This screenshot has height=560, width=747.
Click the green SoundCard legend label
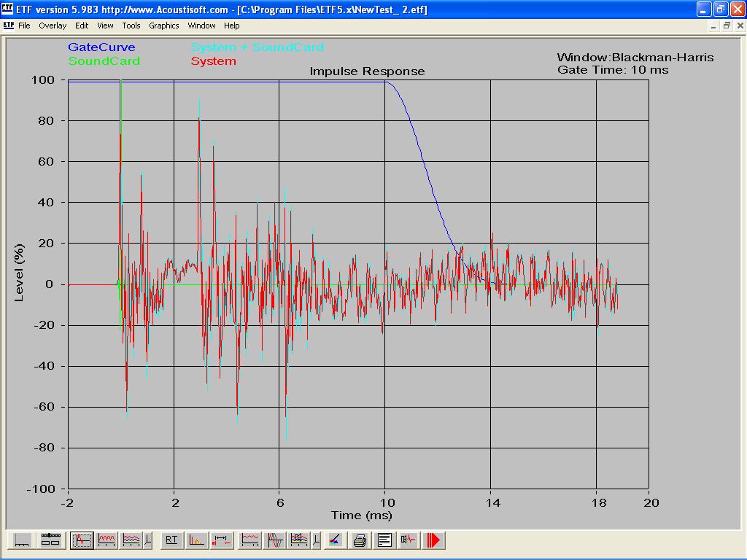point(104,61)
